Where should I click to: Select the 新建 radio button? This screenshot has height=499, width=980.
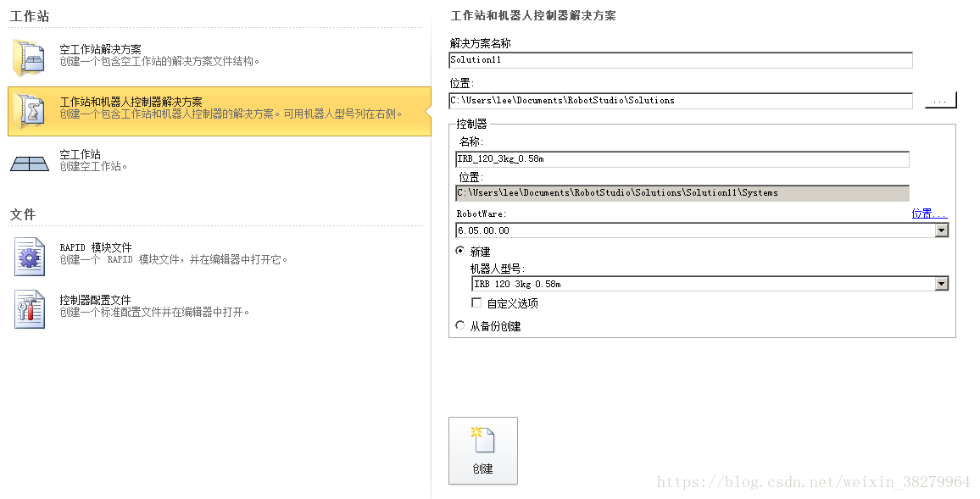tap(460, 251)
